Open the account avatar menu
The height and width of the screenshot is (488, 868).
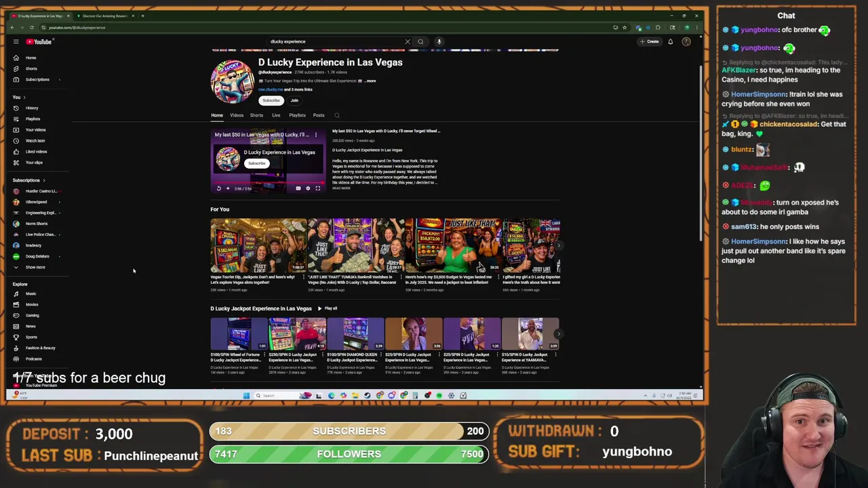686,41
